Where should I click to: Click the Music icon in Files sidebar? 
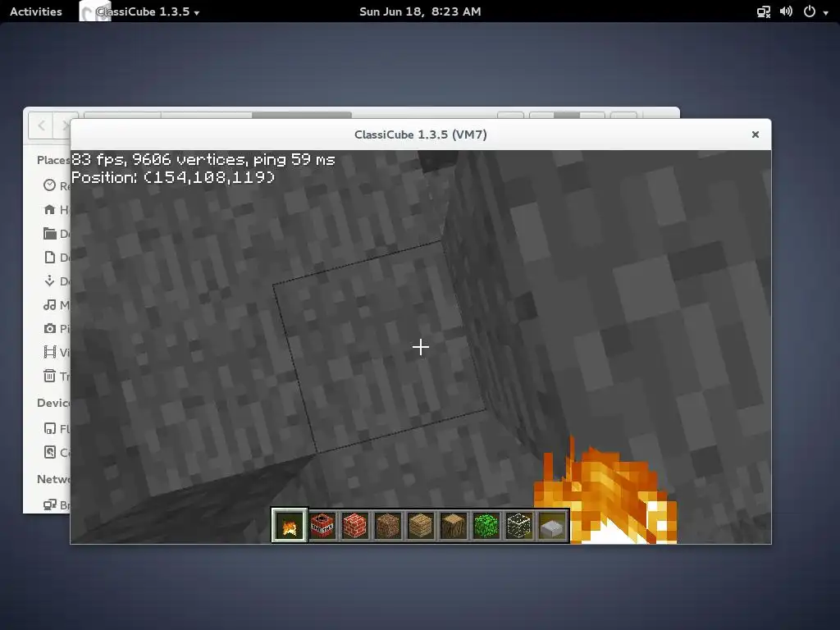[49, 305]
